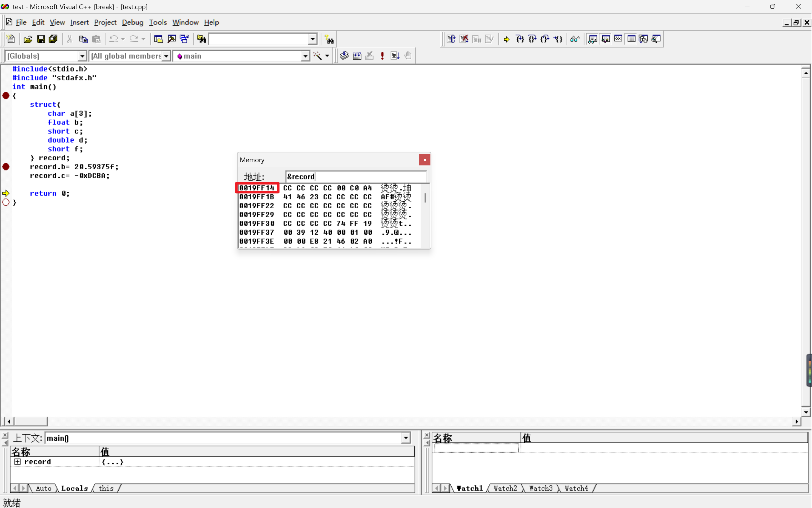
Task: Toggle the Memory window button
Action: coord(631,39)
